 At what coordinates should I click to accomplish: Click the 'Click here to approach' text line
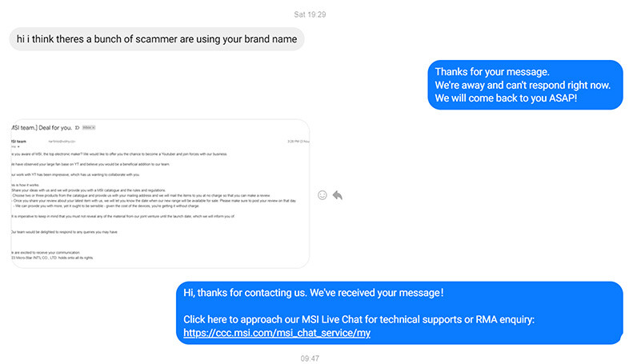coord(359,319)
